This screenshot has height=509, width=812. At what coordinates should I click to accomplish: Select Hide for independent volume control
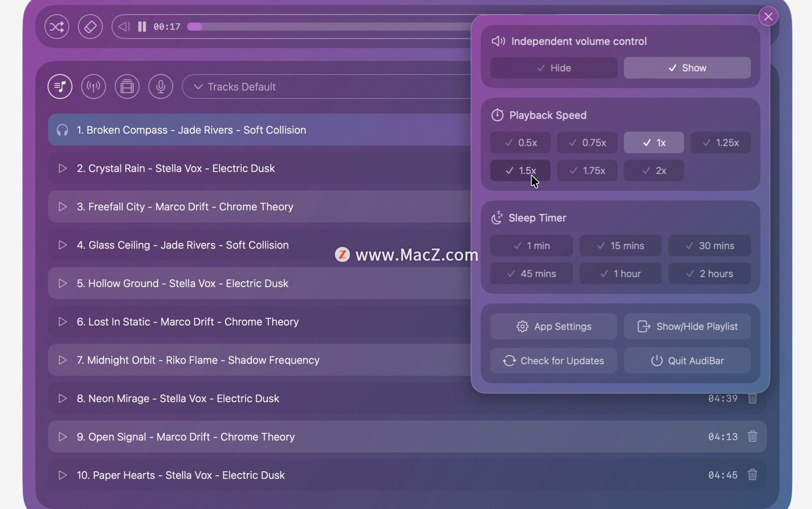[x=553, y=68]
